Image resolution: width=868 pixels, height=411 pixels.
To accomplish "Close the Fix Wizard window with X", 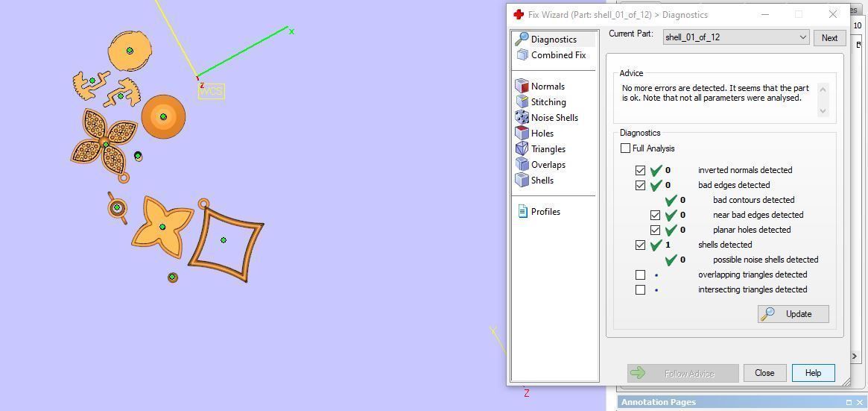I will click(832, 14).
